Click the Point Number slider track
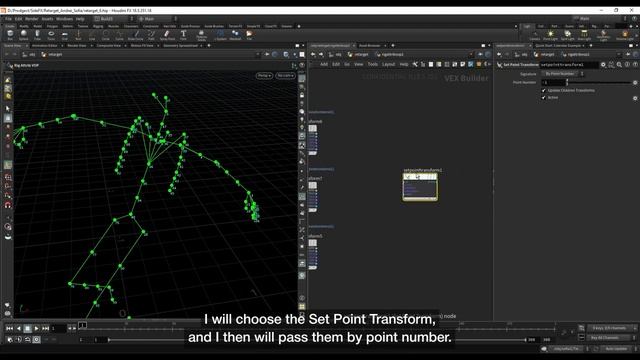The width and height of the screenshot is (640, 360). tap(599, 82)
